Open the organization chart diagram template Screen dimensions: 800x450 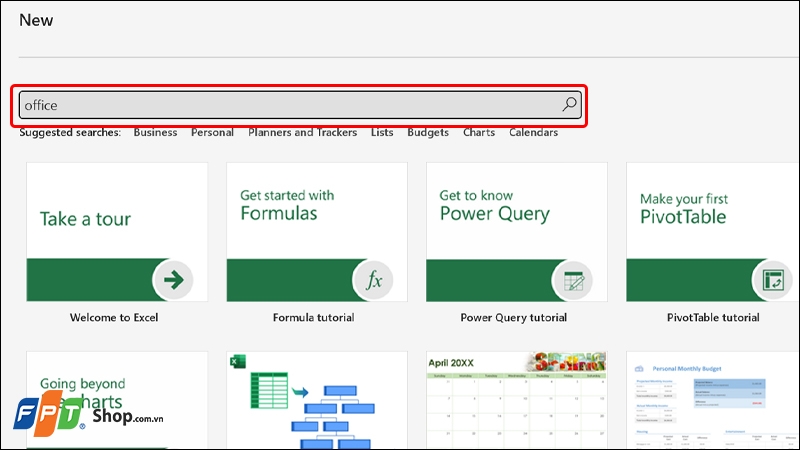[317, 400]
